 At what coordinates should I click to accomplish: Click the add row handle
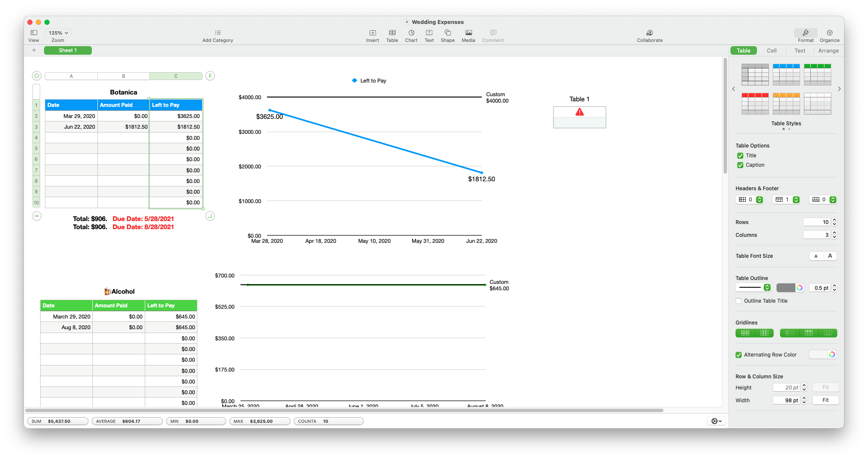pos(37,216)
